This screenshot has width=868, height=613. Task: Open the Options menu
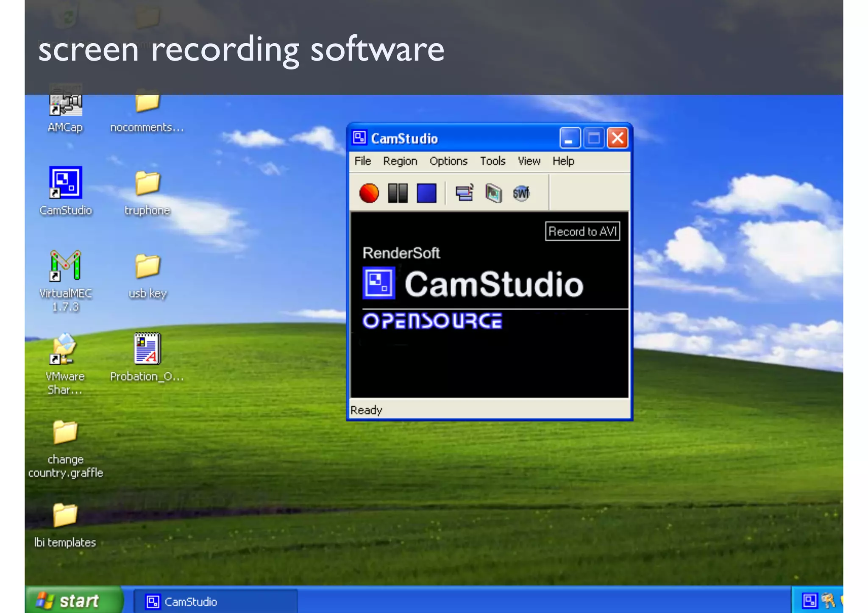click(x=448, y=161)
